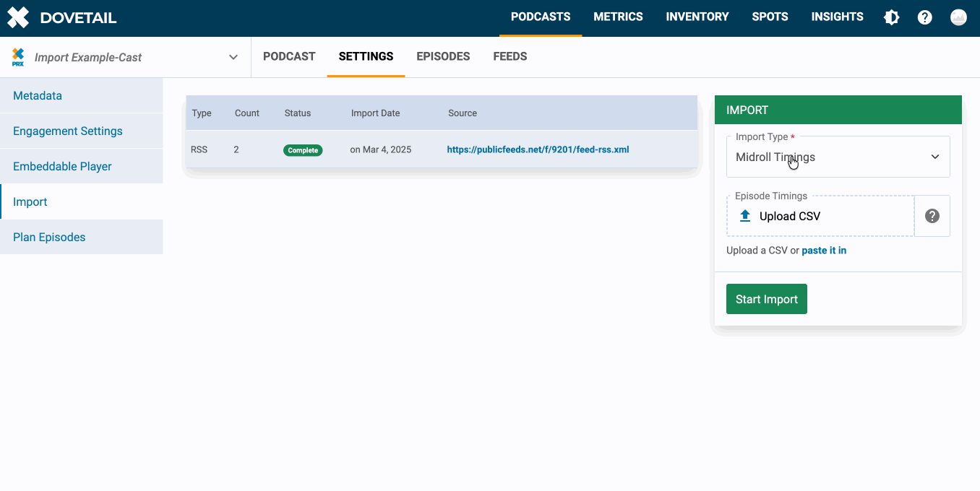The width and height of the screenshot is (980, 491).
Task: Toggle the dark/light theme icon
Action: (892, 18)
